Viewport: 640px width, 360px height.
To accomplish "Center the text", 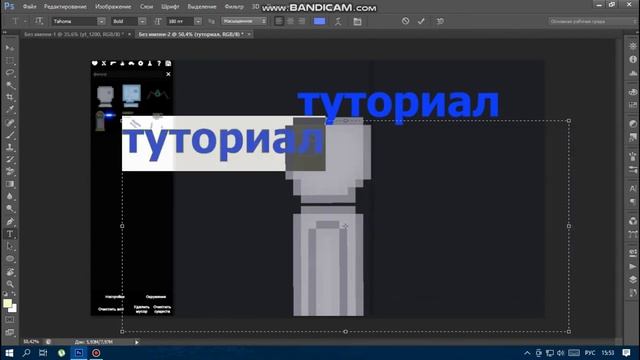I will click(x=290, y=21).
